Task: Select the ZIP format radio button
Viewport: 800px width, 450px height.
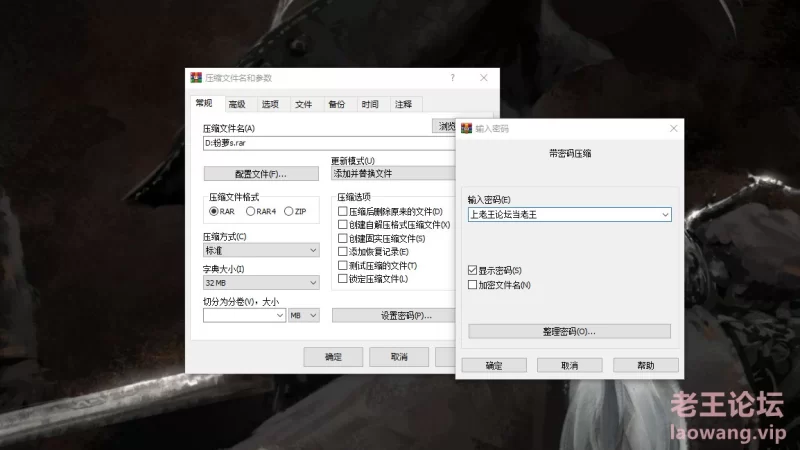Action: coord(289,211)
